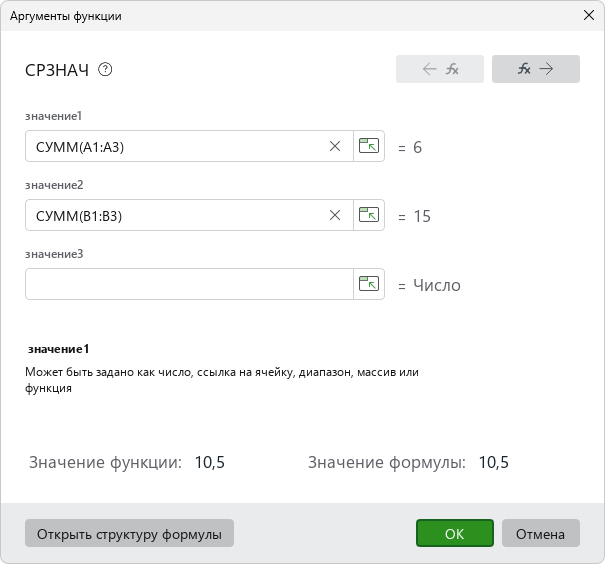Open help for the СРЗНАЧ function

(105, 70)
